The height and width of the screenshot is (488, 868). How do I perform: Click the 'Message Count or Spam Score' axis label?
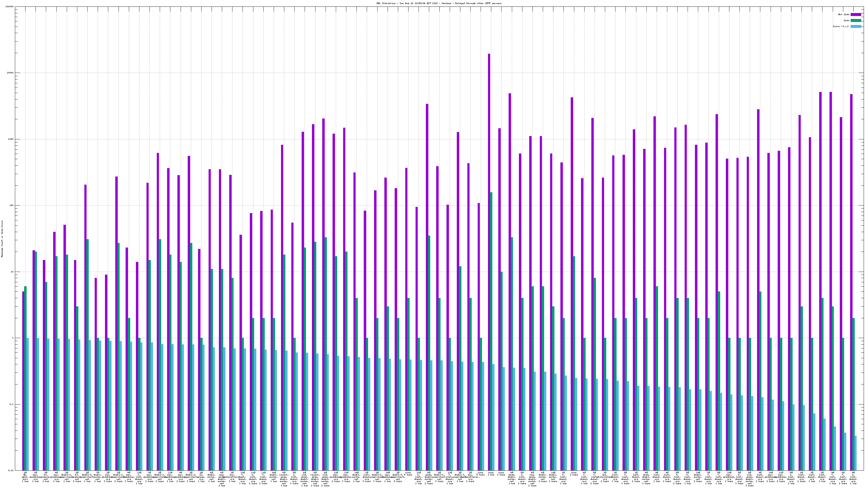pos(2,239)
